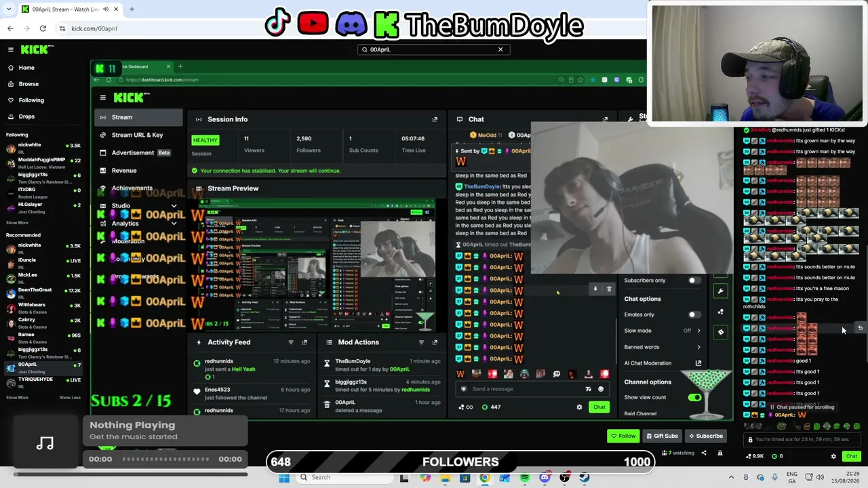Toggle Emotes only chat option
This screenshot has width=868, height=488.
tap(694, 314)
